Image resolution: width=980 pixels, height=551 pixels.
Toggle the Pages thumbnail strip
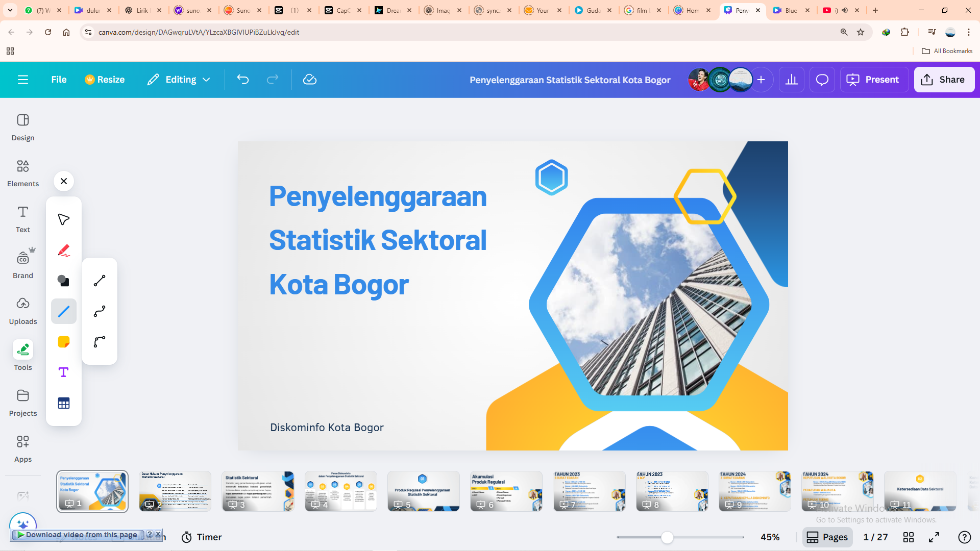pos(827,537)
